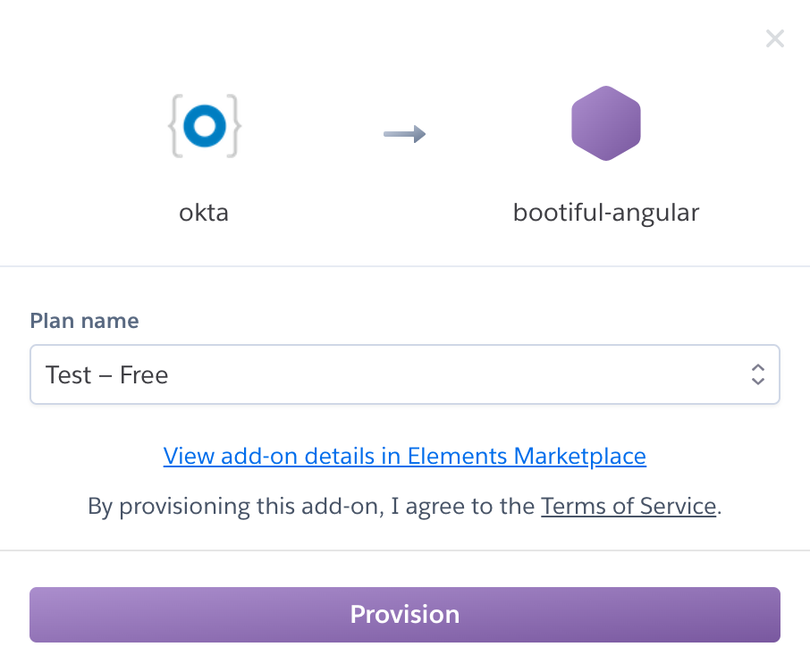Dismiss the dialog with the X button

[x=774, y=38]
